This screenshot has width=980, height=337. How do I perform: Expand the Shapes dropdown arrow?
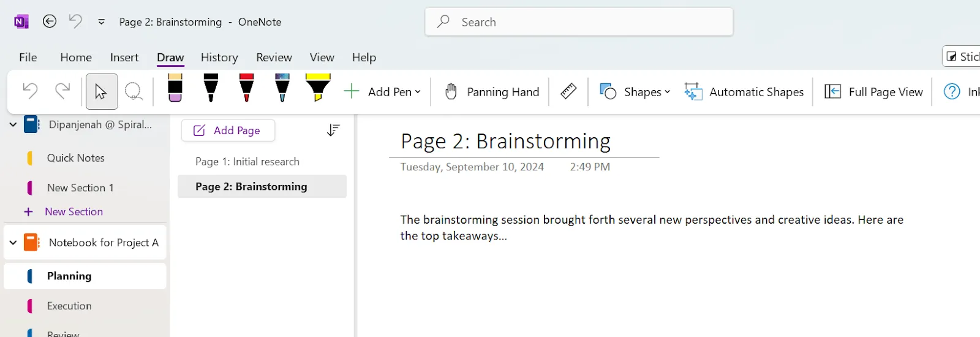[x=668, y=92]
